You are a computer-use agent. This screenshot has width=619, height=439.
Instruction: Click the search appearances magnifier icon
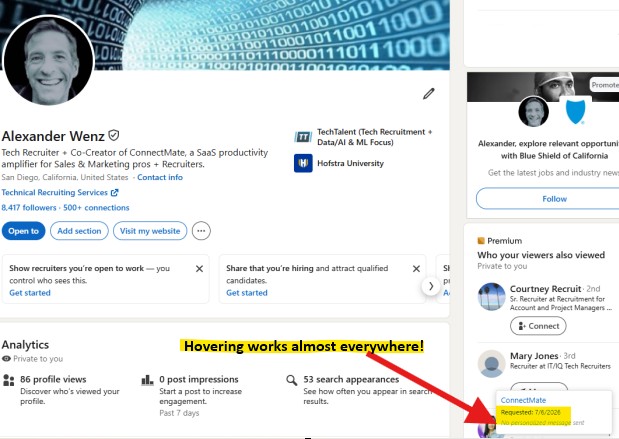[292, 381]
